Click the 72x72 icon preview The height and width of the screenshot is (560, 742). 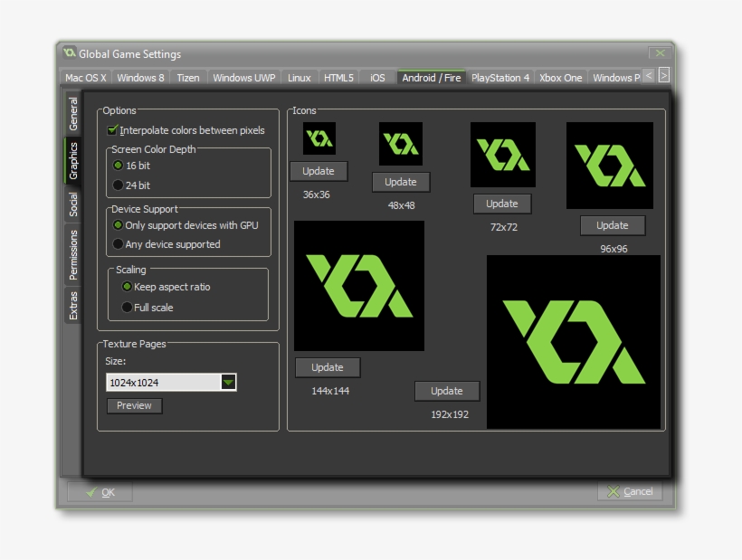pos(502,155)
